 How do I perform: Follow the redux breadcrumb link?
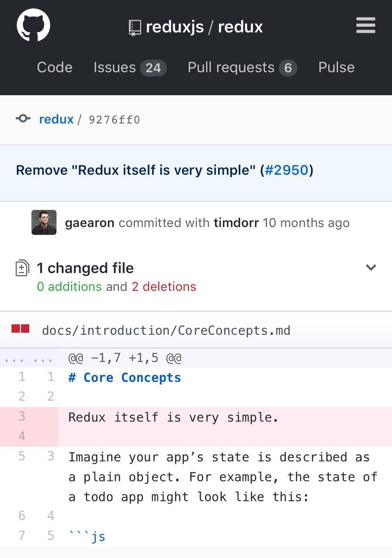[56, 119]
